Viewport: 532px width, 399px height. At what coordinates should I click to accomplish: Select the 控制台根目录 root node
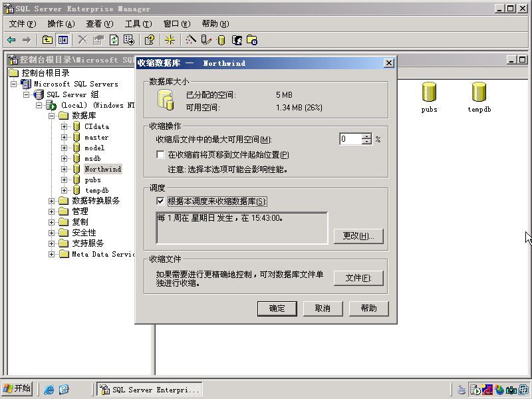tap(45, 72)
